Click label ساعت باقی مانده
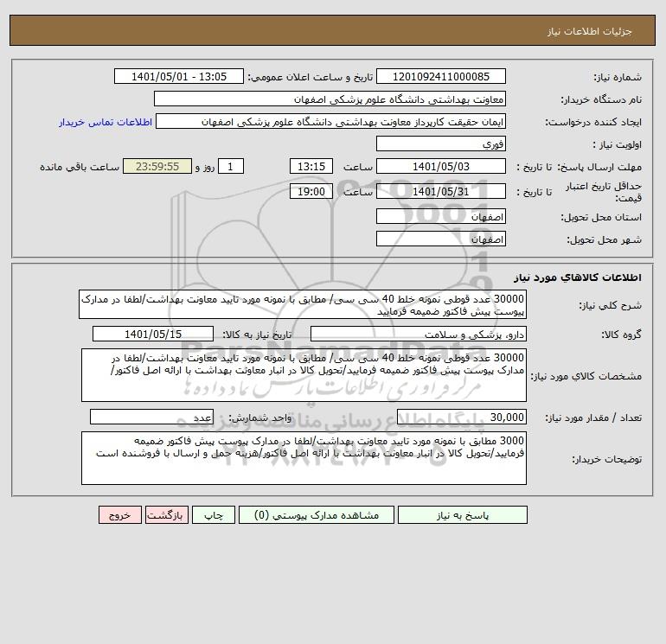The image size is (666, 644). [80, 167]
